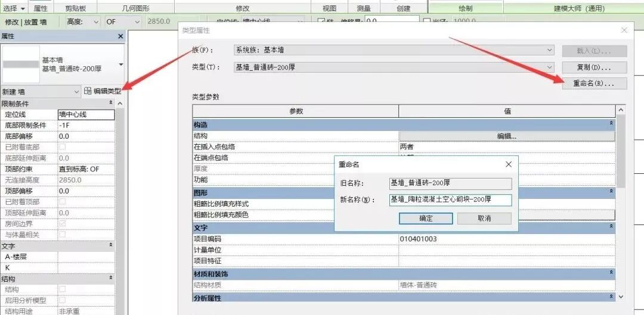
Task: Click the 属性 ribbon panel label
Action: pyautogui.click(x=41, y=8)
